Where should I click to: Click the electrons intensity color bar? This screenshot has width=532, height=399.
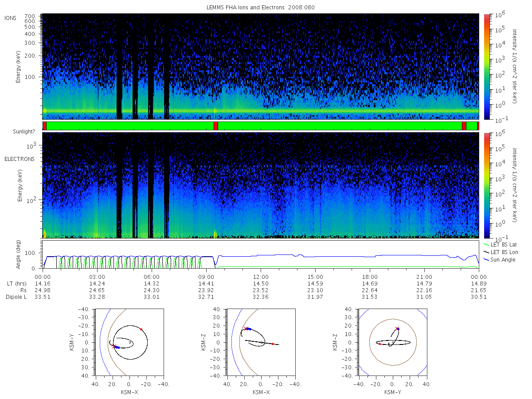pyautogui.click(x=486, y=185)
